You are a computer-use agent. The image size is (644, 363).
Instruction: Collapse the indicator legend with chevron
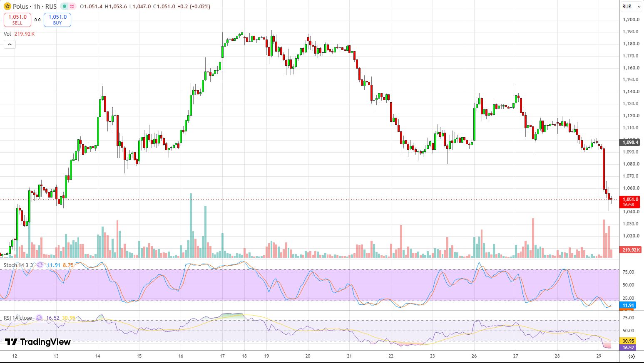pos(10,44)
